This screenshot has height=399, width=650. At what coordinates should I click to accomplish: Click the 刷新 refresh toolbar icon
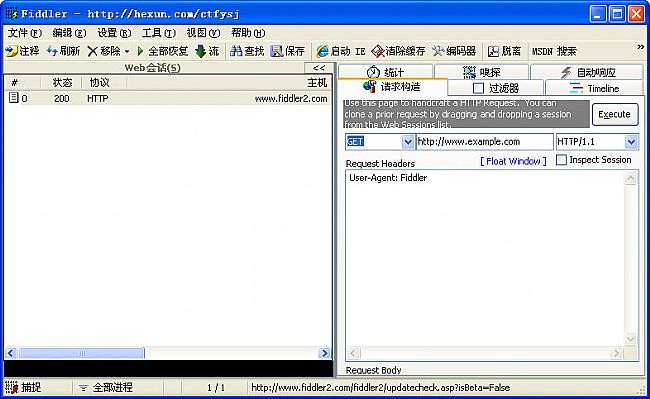(x=52, y=51)
